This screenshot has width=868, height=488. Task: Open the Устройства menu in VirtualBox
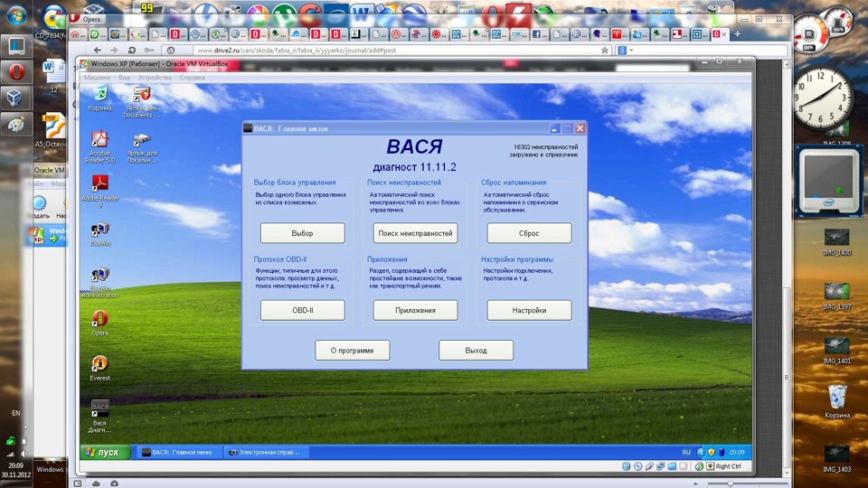(155, 78)
